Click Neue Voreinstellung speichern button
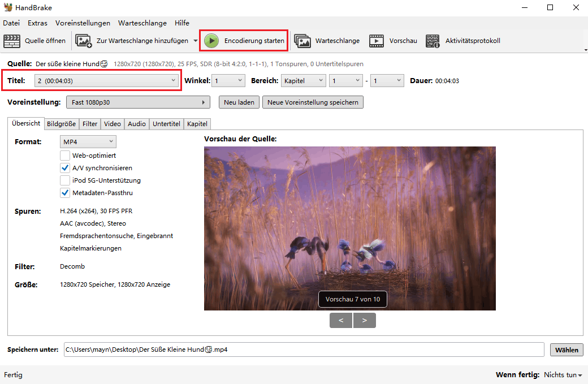 pos(313,102)
